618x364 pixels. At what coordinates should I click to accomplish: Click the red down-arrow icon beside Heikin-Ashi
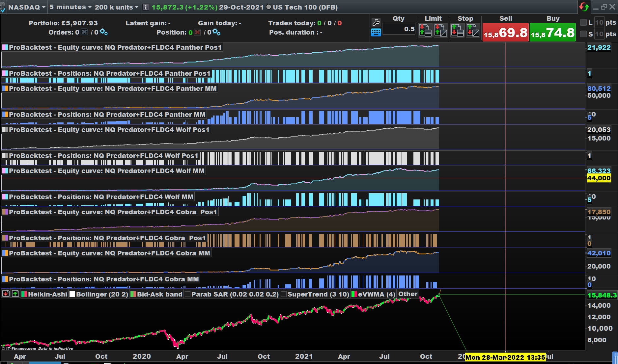tap(6, 294)
